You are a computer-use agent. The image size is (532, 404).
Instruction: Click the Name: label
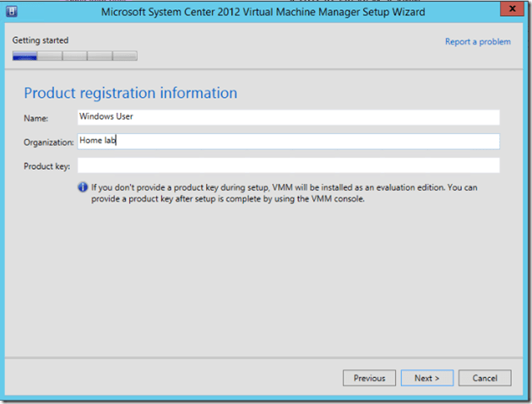[36, 119]
